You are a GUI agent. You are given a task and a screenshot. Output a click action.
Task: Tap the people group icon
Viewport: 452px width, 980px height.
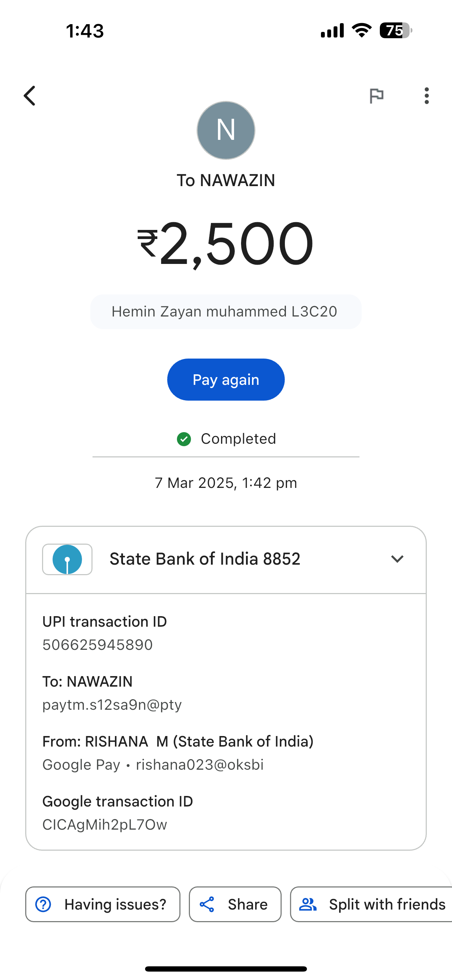(x=308, y=904)
